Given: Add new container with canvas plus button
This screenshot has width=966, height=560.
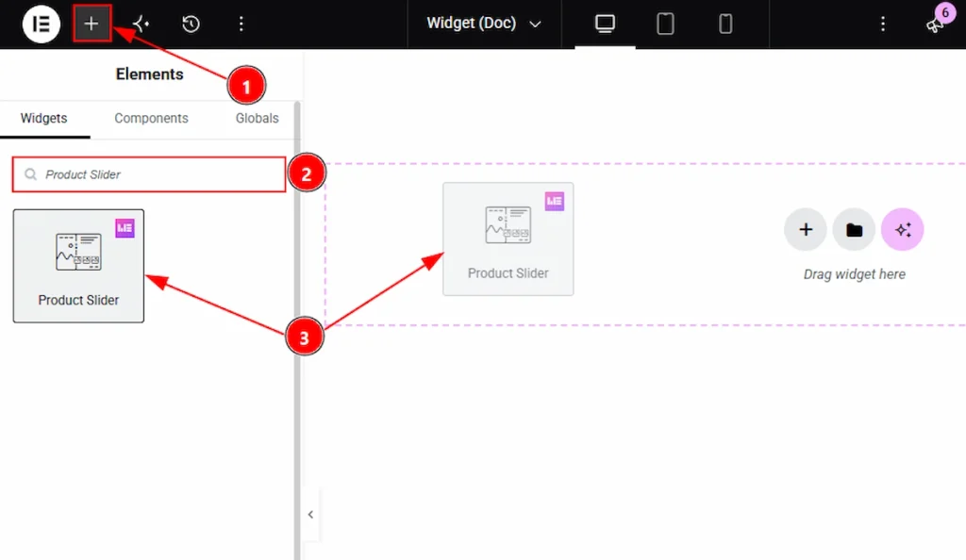Looking at the screenshot, I should [x=806, y=229].
